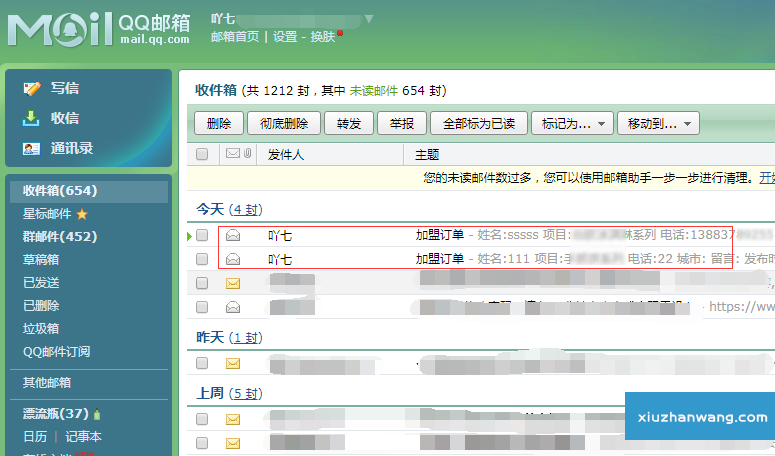Open 通讯录 contacts
Viewport: 775px width, 456px height.
pos(72,149)
